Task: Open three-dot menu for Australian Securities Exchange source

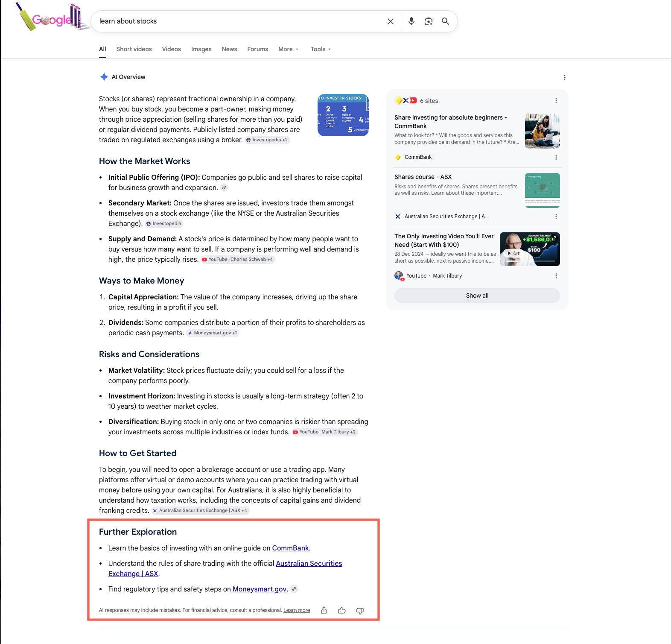Action: tap(556, 217)
